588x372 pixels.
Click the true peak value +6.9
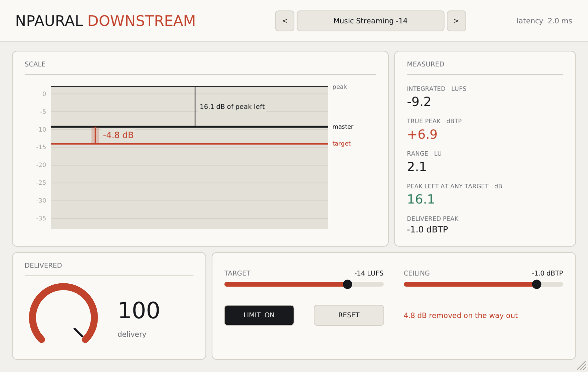[422, 134]
